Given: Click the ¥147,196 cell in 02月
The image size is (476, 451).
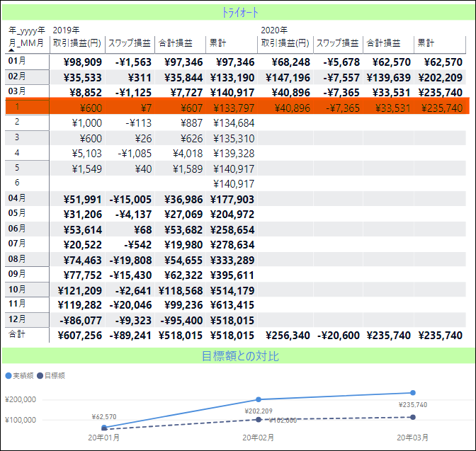Looking at the screenshot, I should 288,78.
